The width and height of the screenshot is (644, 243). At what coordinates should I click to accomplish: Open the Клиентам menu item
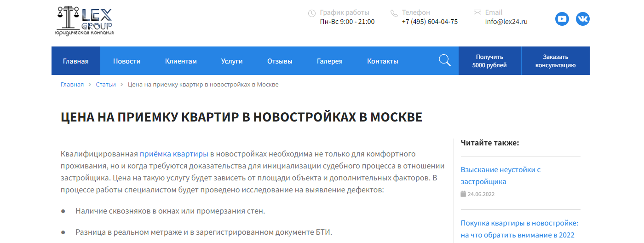click(181, 61)
